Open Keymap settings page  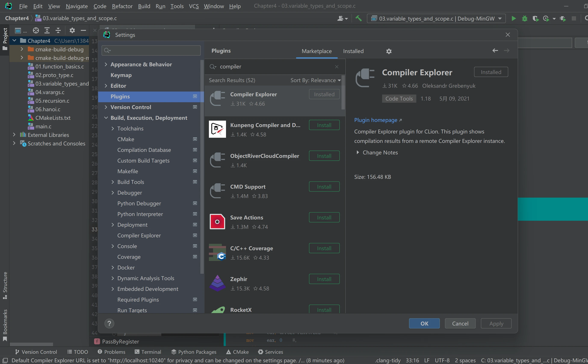pyautogui.click(x=121, y=75)
